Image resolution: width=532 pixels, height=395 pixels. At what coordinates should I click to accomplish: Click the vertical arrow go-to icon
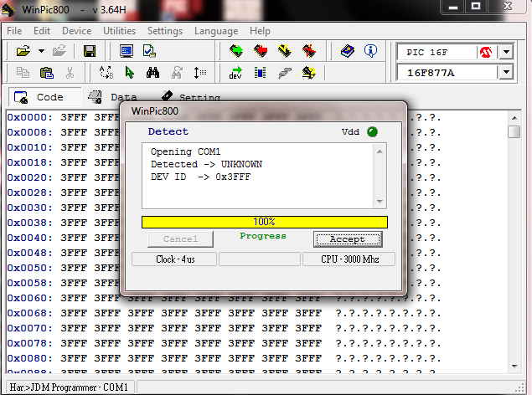click(200, 73)
